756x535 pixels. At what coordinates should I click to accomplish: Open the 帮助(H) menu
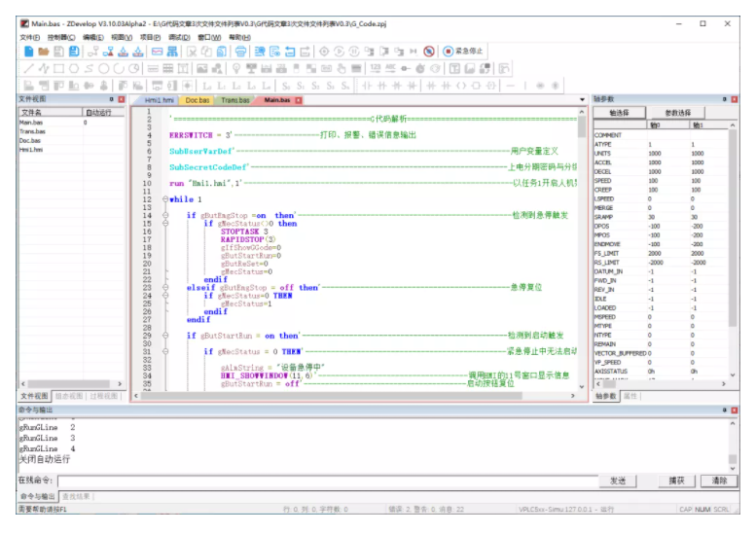[x=239, y=37]
